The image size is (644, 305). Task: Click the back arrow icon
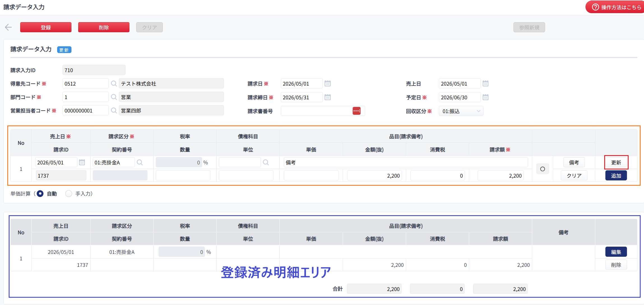8,27
